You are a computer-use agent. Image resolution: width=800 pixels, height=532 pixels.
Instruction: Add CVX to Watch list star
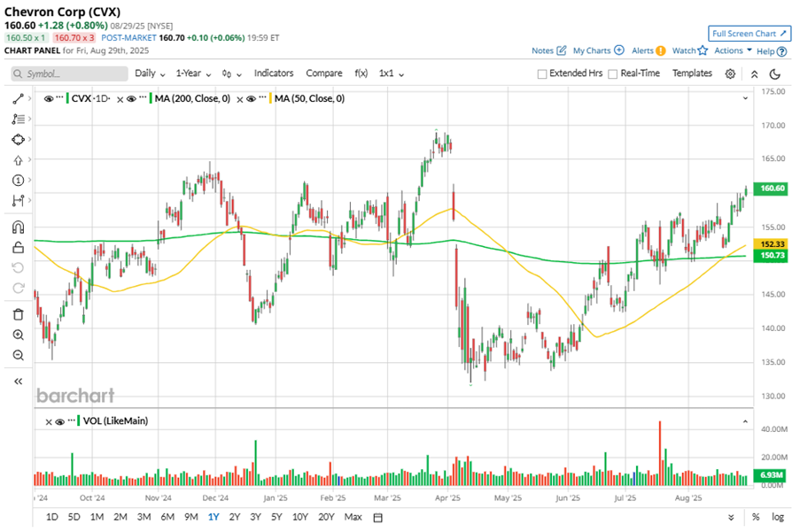703,50
